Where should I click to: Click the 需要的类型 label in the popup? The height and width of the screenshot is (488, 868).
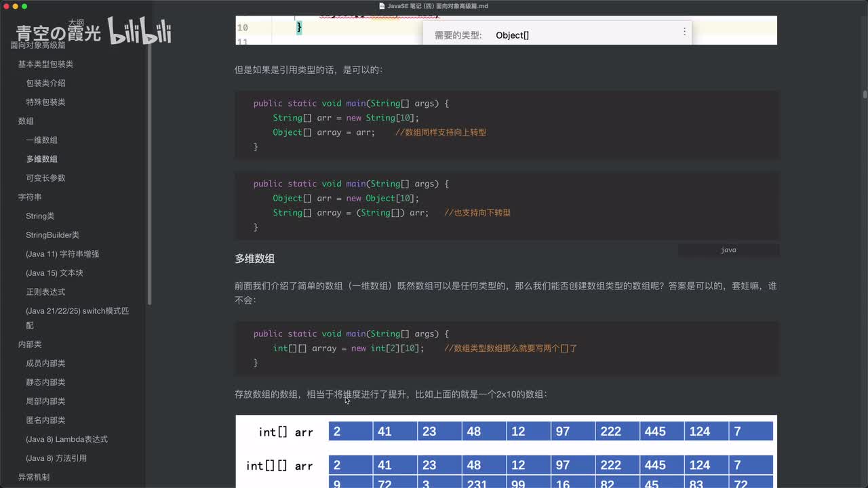[458, 35]
